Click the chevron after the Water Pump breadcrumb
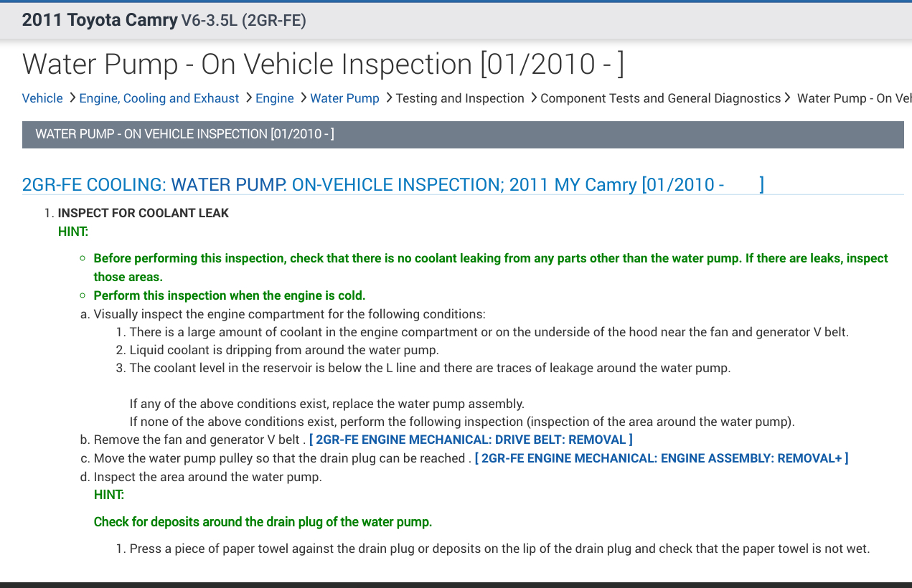912x588 pixels. coord(389,98)
